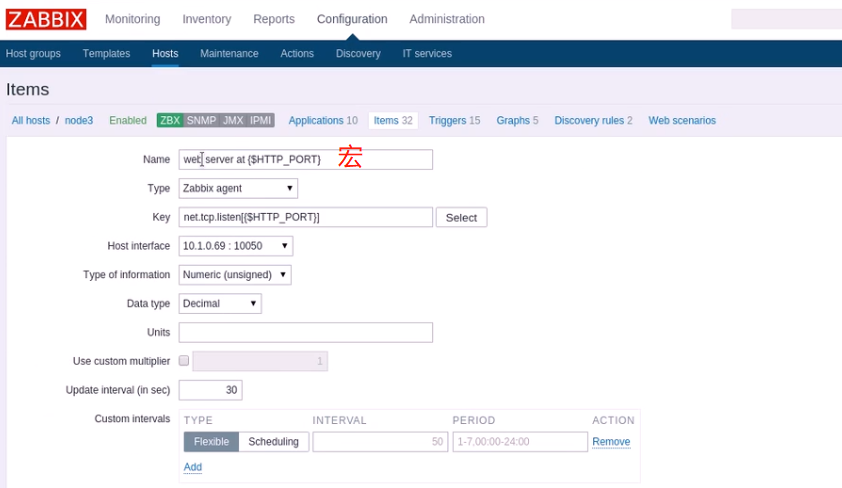Click the Select key button
842x488 pixels.
[461, 217]
